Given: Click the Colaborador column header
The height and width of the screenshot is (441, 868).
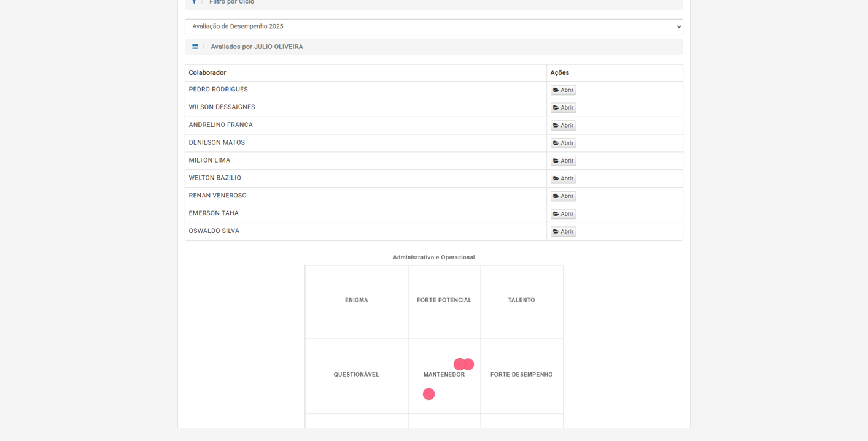Looking at the screenshot, I should (x=207, y=73).
